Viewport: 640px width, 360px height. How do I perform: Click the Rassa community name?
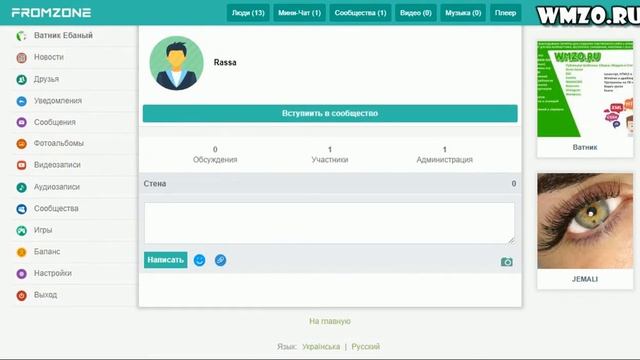pos(225,62)
